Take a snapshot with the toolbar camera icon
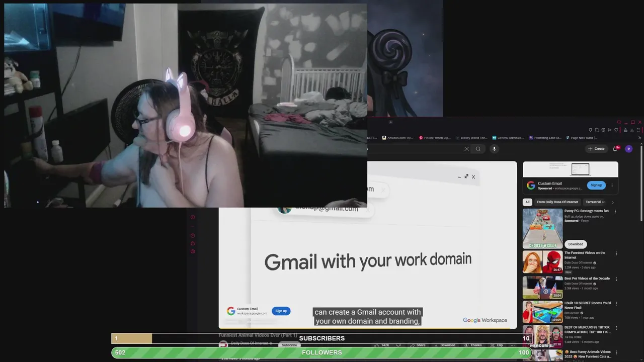The height and width of the screenshot is (362, 644). coord(597,130)
